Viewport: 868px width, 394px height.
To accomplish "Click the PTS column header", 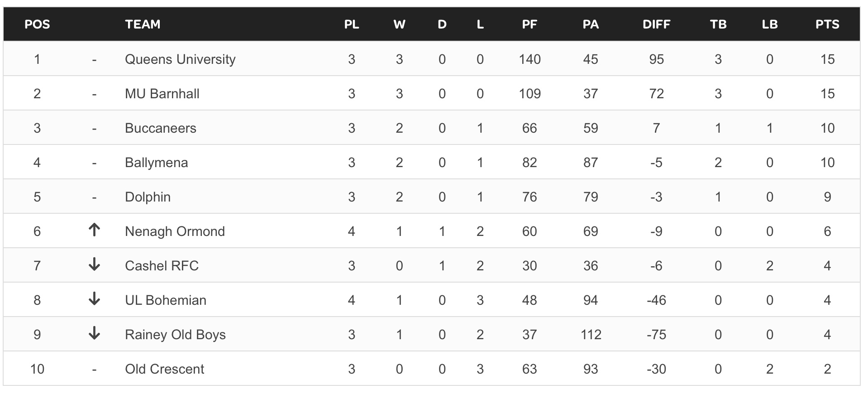I will (x=827, y=24).
